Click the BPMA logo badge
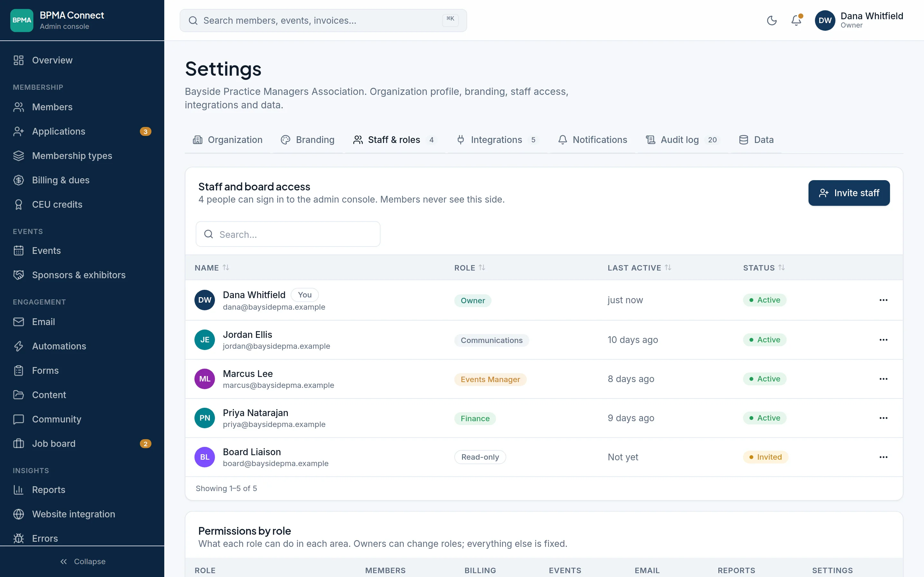The height and width of the screenshot is (577, 924). 22,20
